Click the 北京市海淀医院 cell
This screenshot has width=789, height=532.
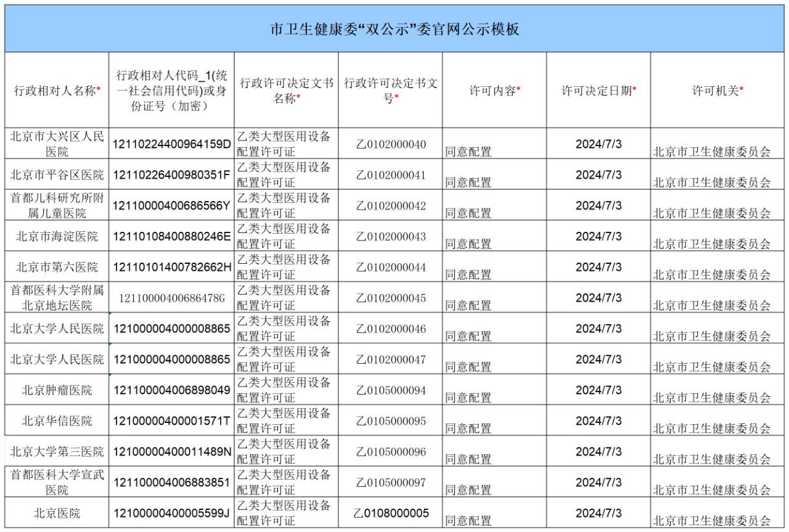(57, 236)
